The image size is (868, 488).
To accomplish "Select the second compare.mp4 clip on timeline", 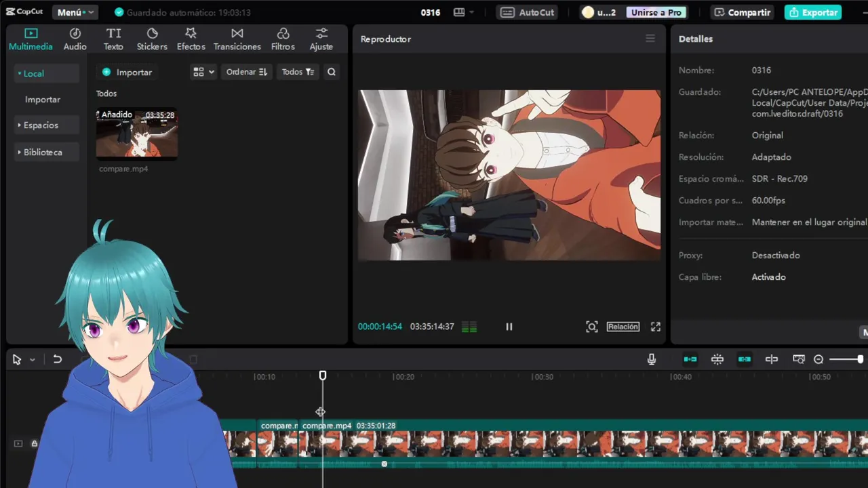I will 583,445.
